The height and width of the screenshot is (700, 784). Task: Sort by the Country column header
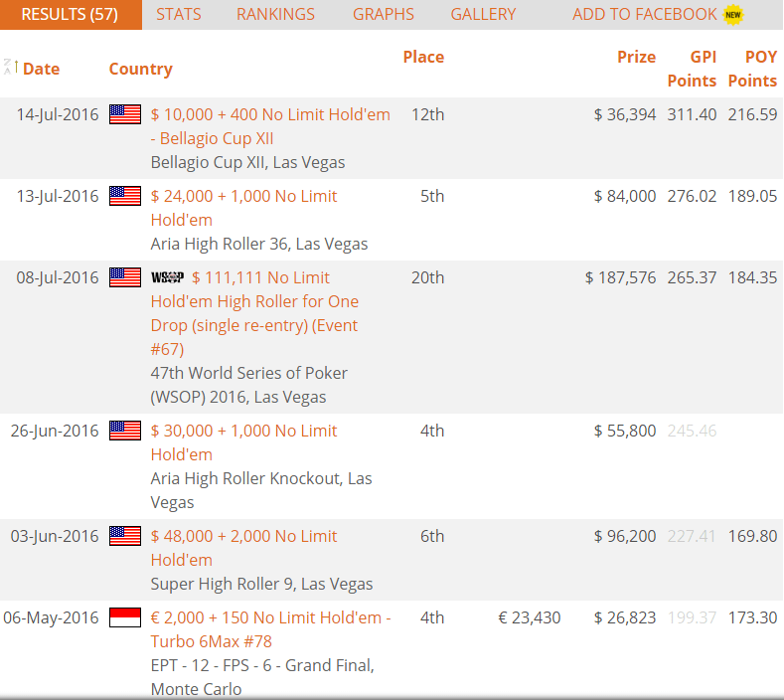(140, 69)
